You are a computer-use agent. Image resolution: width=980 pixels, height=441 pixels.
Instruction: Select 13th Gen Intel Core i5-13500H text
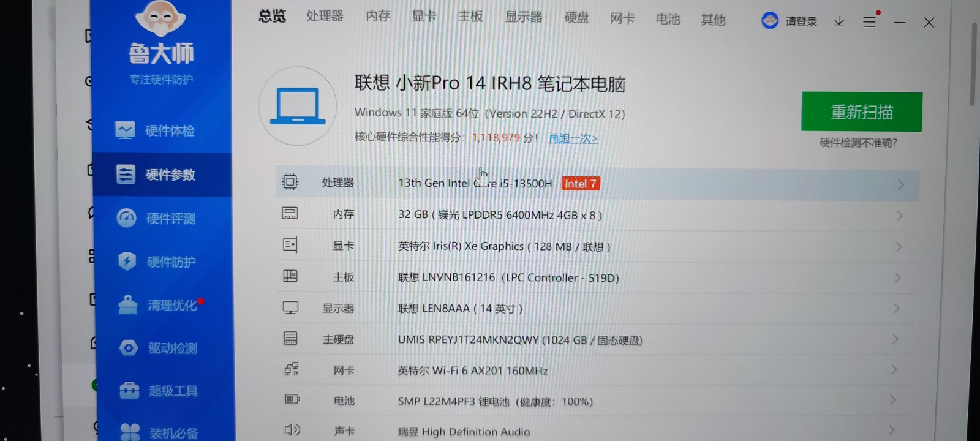tap(475, 183)
